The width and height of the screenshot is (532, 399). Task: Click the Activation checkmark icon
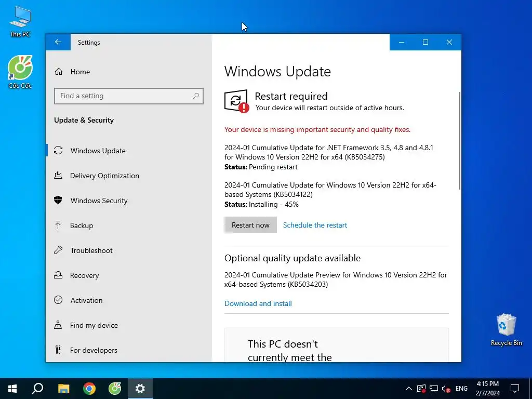click(x=58, y=300)
